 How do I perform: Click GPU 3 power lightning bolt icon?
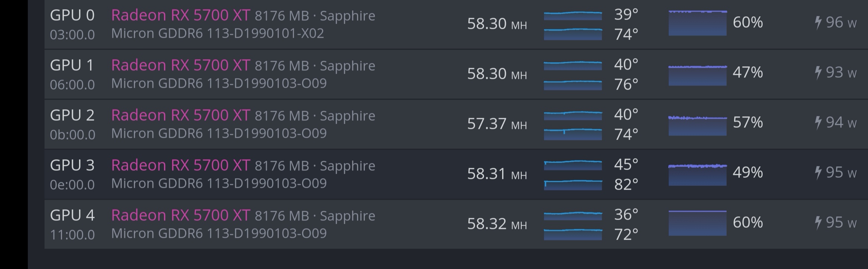(818, 173)
